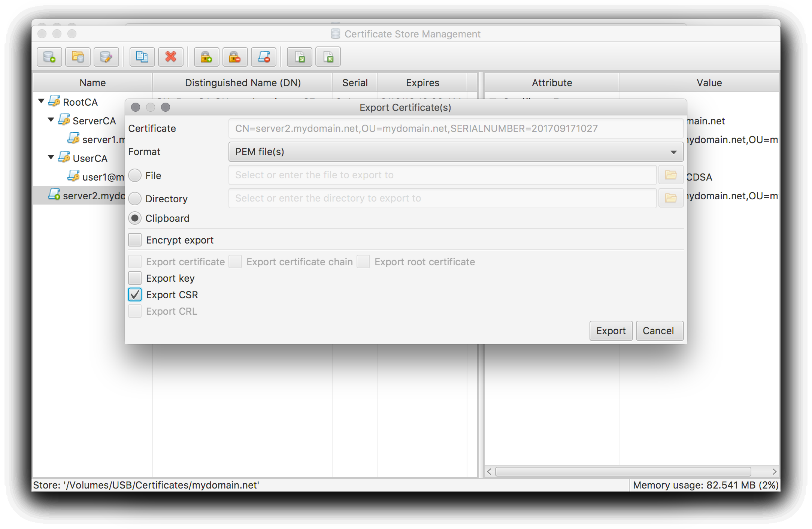
Task: Click the Export button
Action: pos(610,331)
